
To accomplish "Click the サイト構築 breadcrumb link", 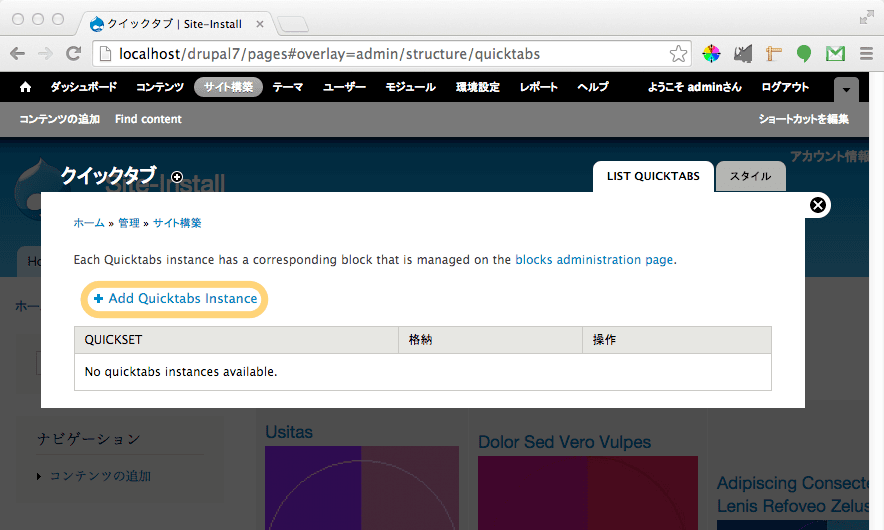I will tap(177, 223).
